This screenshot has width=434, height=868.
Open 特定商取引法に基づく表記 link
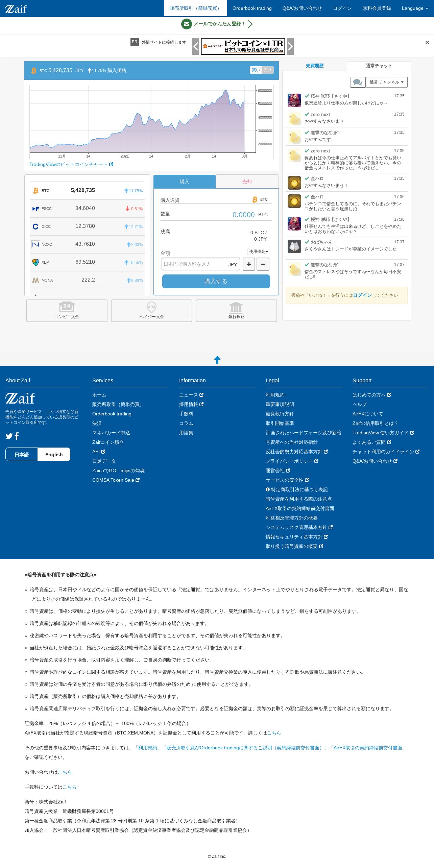coord(297,489)
